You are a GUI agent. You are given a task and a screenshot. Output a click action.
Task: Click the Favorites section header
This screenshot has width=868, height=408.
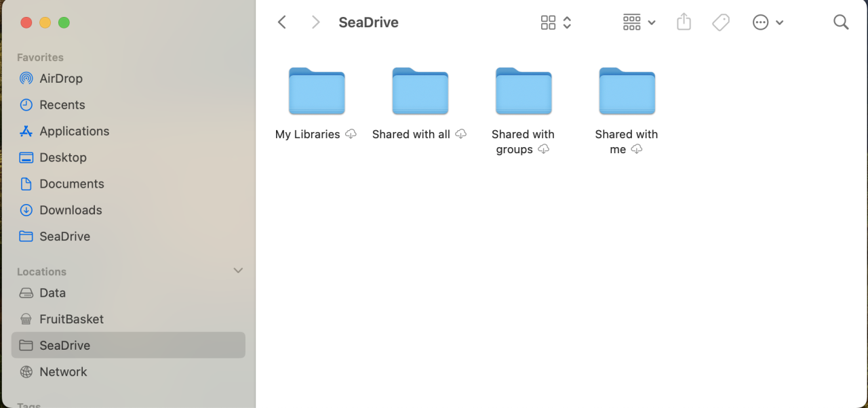(x=40, y=58)
